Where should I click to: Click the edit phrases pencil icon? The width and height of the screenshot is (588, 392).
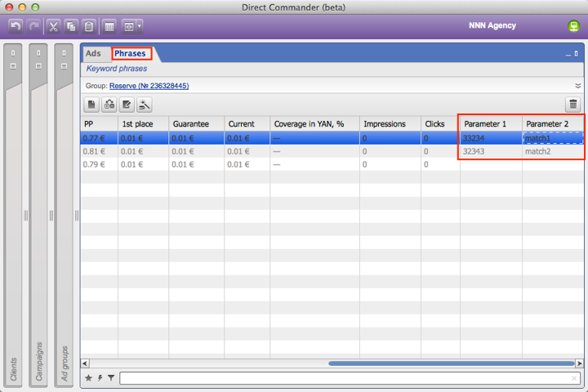tap(127, 105)
